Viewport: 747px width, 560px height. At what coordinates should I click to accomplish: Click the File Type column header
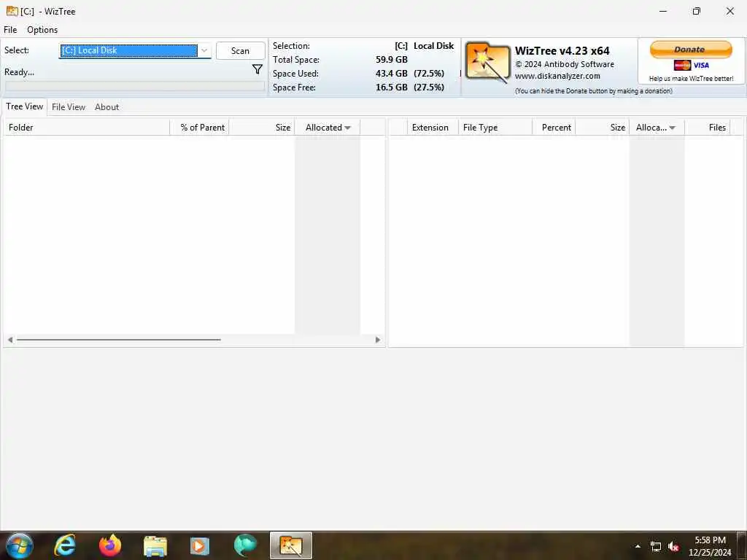coord(495,127)
